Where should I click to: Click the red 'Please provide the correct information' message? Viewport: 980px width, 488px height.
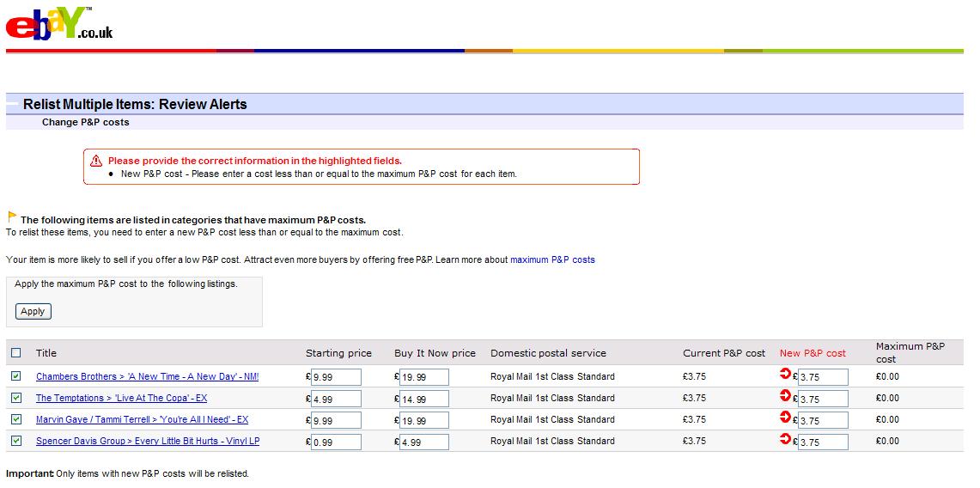coord(255,162)
